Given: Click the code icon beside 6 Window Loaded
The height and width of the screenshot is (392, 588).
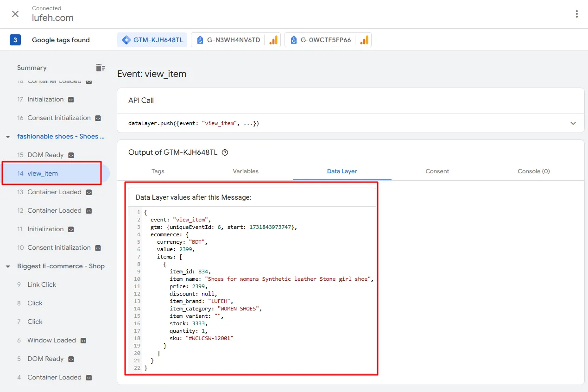Looking at the screenshot, I should [x=83, y=341].
